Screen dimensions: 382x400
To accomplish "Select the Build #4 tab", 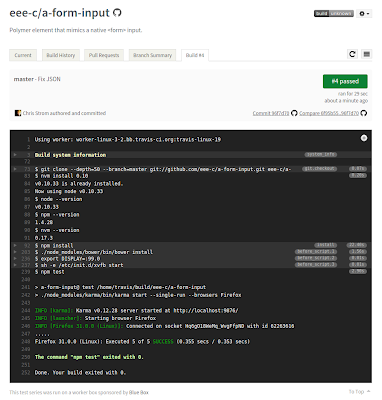I will pos(195,55).
